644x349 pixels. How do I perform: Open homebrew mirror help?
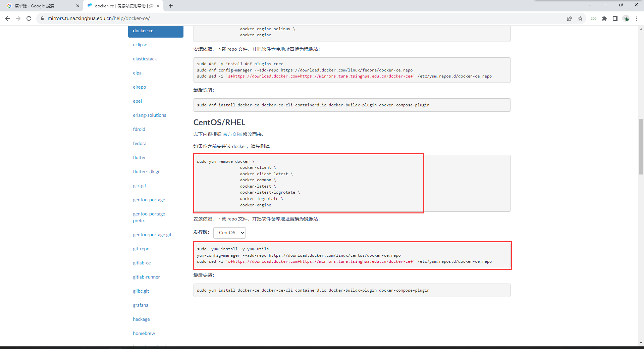pos(144,333)
